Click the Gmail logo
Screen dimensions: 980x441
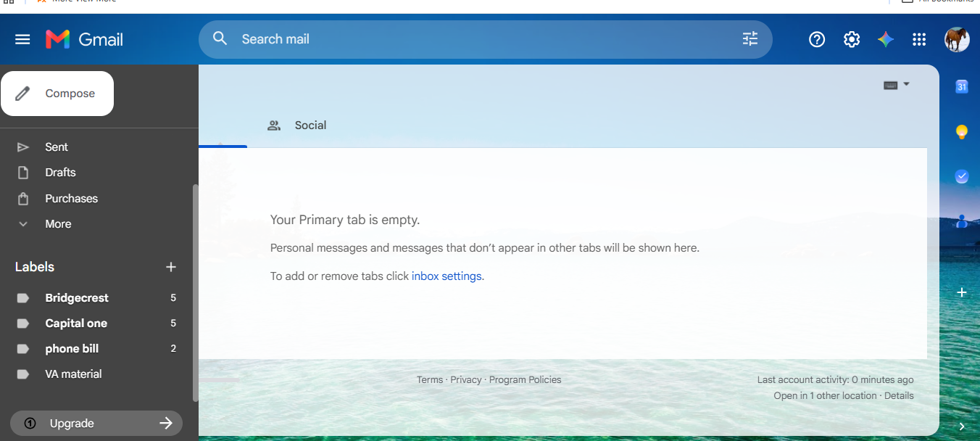[84, 39]
